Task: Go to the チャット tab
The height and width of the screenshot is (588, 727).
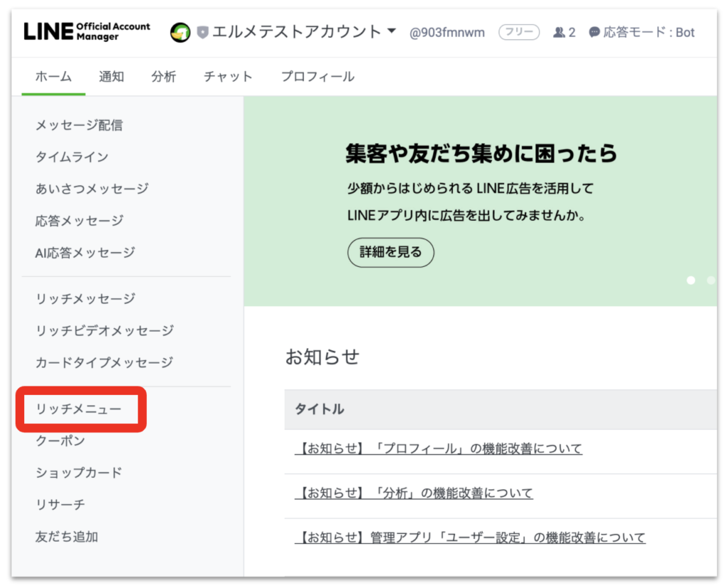Action: pos(228,77)
